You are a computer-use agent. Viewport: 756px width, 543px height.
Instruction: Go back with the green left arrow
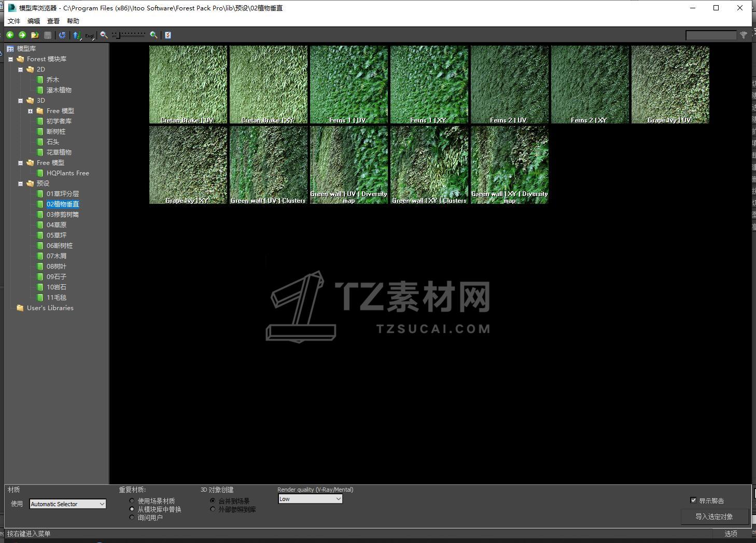tap(10, 35)
